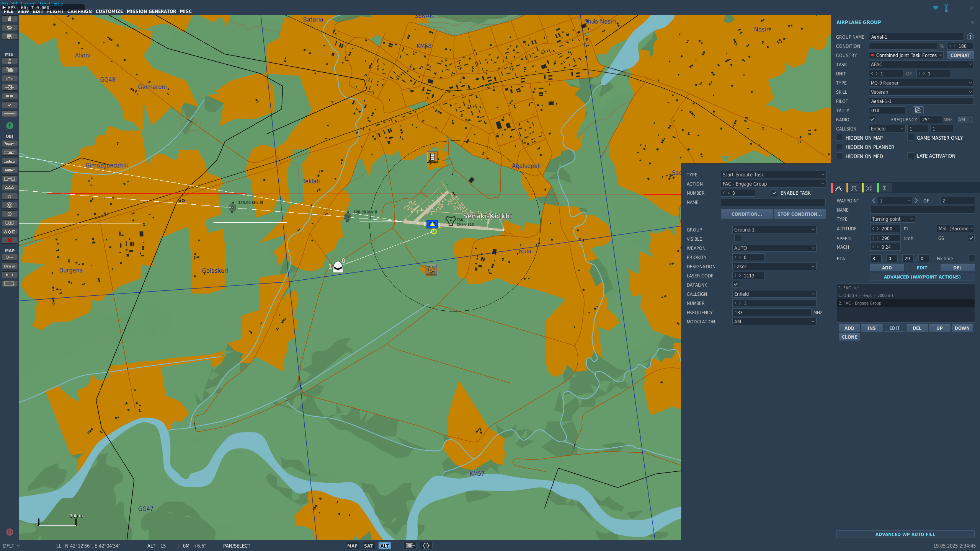Click the copy tail number icon

918,110
